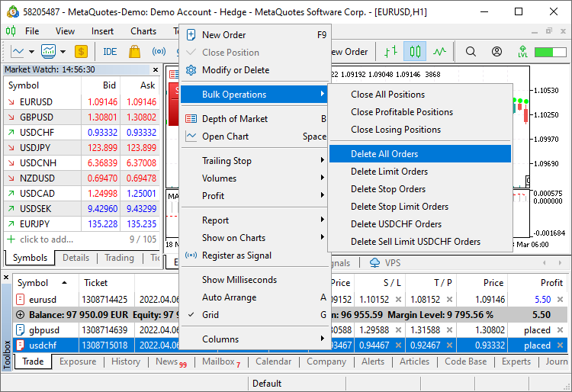Image resolution: width=572 pixels, height=392 pixels.
Task: Select the USDJPY row in Market Watch
Action: 82,148
